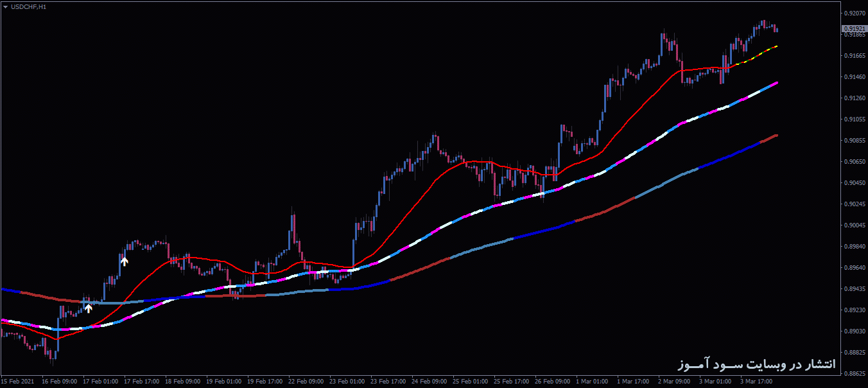Click the 18 Feb 09:00 time label

182,382
